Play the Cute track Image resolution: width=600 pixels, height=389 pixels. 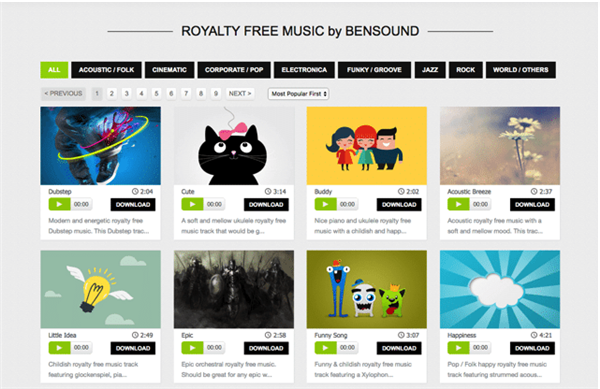(192, 204)
